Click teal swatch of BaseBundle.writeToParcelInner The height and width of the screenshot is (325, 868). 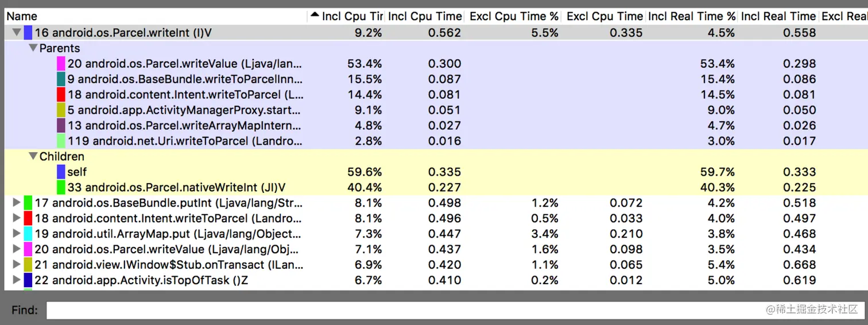[61, 79]
